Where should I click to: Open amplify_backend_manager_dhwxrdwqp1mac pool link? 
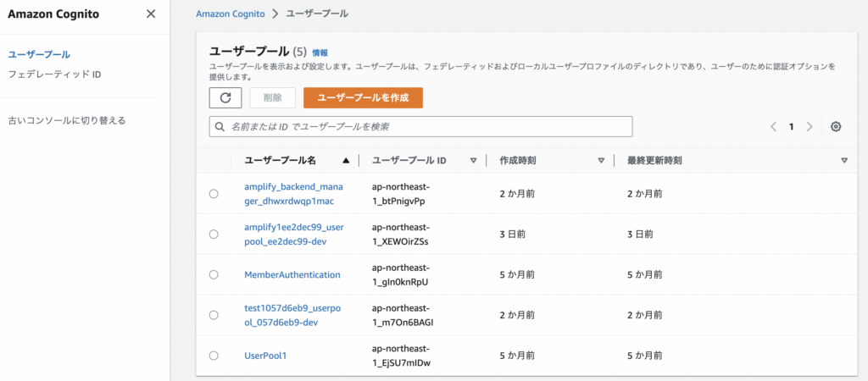coord(293,194)
